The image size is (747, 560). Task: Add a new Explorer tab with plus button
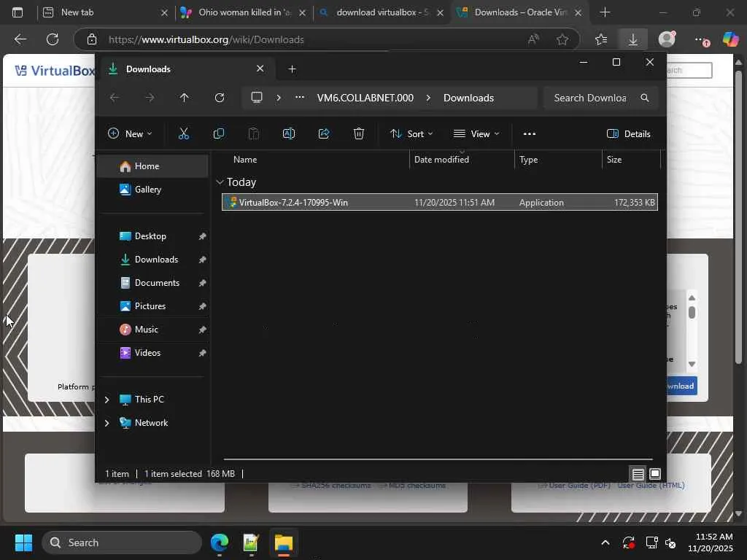click(292, 69)
